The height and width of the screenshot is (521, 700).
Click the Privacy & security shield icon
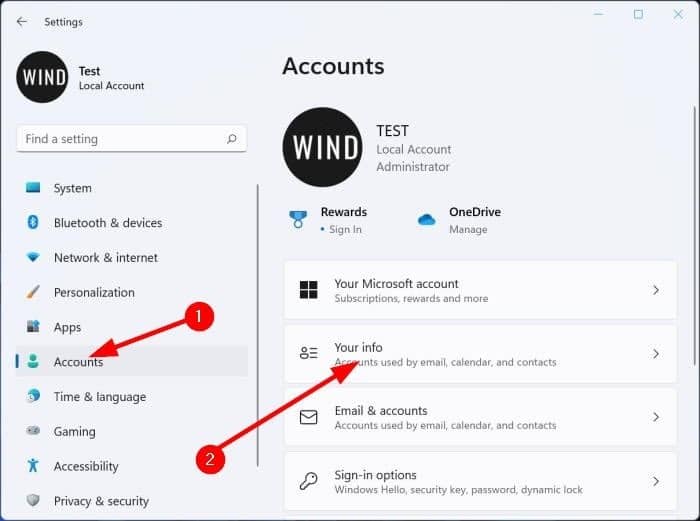(33, 500)
